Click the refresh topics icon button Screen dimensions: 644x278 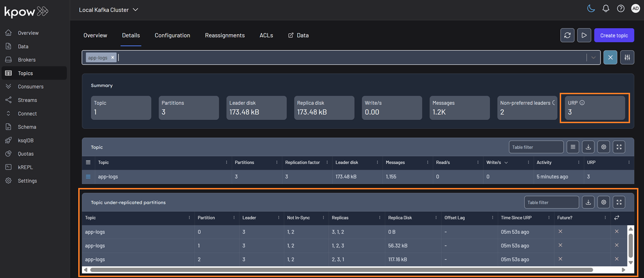(567, 35)
